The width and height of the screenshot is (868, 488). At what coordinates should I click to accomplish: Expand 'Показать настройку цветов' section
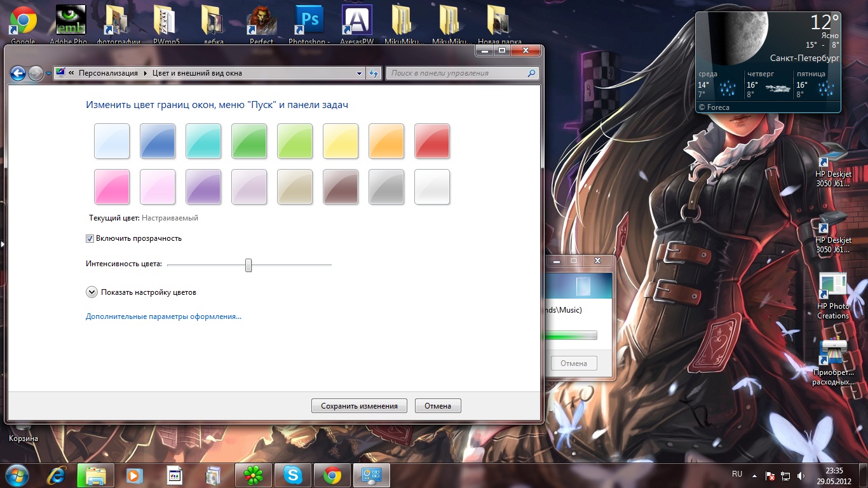pos(92,292)
